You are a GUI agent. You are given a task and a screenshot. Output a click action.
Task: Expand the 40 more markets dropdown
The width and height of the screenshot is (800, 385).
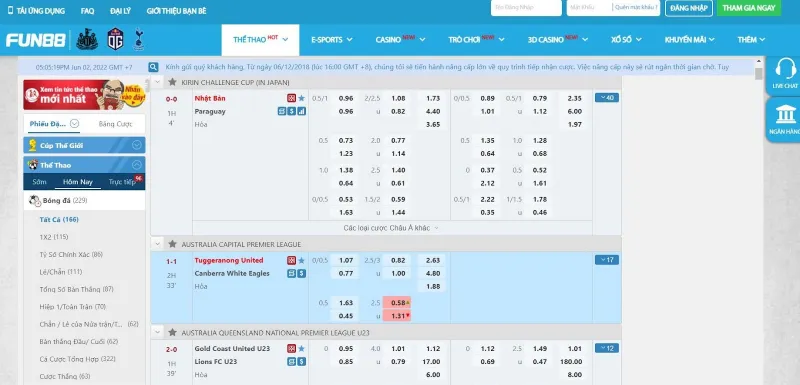(x=607, y=97)
